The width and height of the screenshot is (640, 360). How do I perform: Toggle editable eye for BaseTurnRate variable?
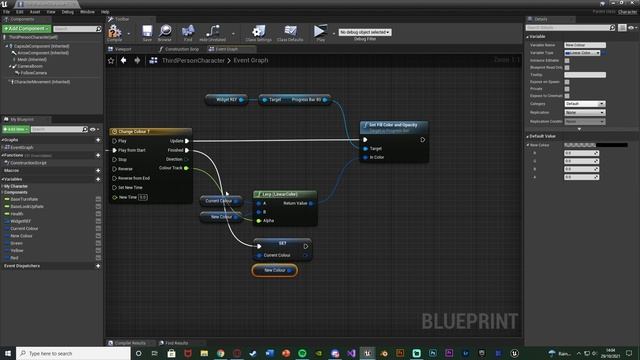(98, 199)
